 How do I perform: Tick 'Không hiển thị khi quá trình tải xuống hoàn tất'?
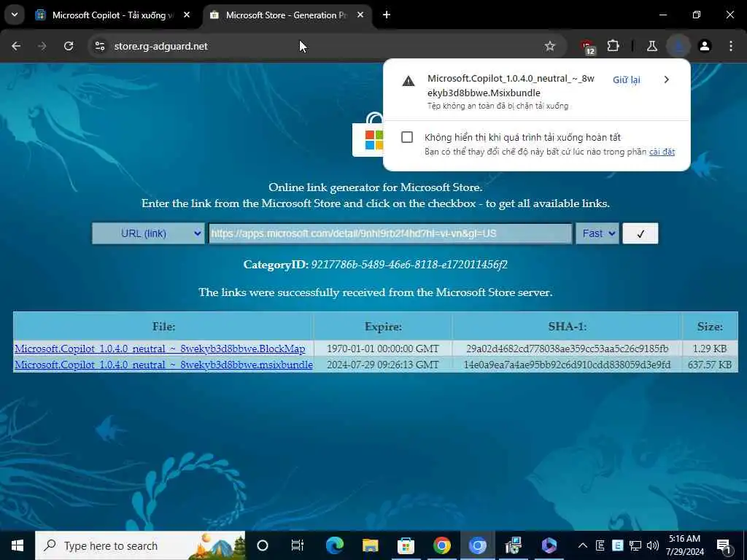[407, 137]
